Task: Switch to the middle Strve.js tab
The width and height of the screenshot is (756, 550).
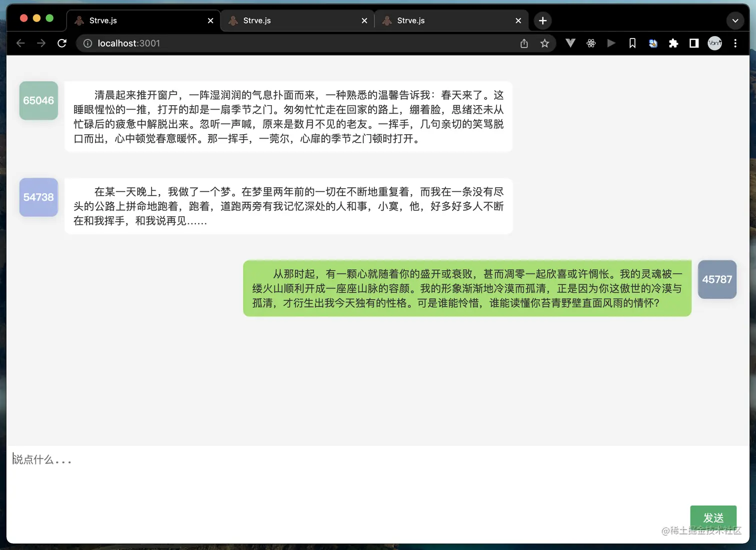Action: point(297,21)
